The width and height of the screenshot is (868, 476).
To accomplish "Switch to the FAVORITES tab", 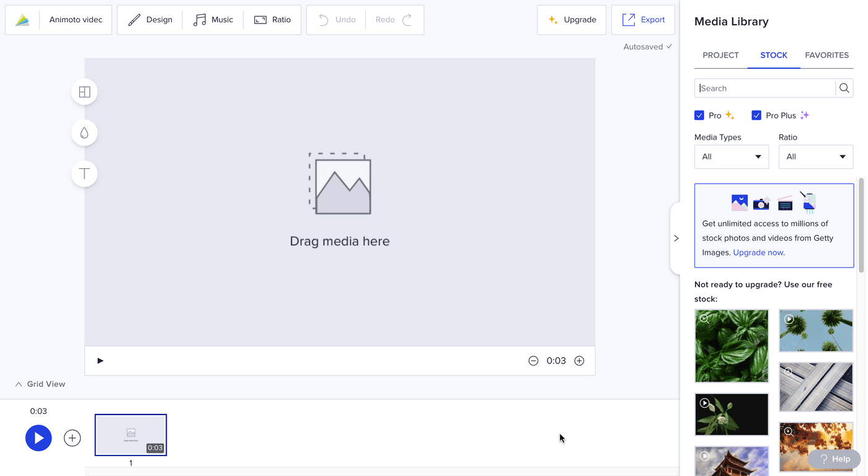I will pos(826,55).
